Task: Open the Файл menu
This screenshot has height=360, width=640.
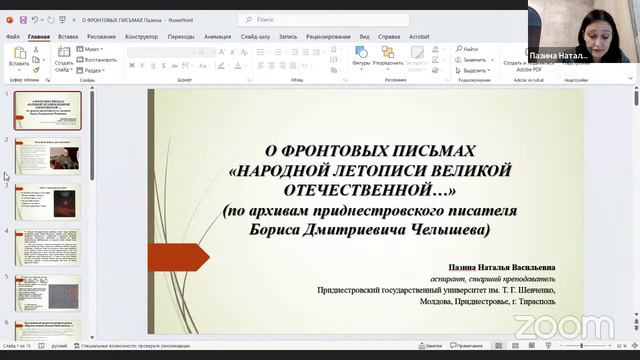Action: [13, 37]
